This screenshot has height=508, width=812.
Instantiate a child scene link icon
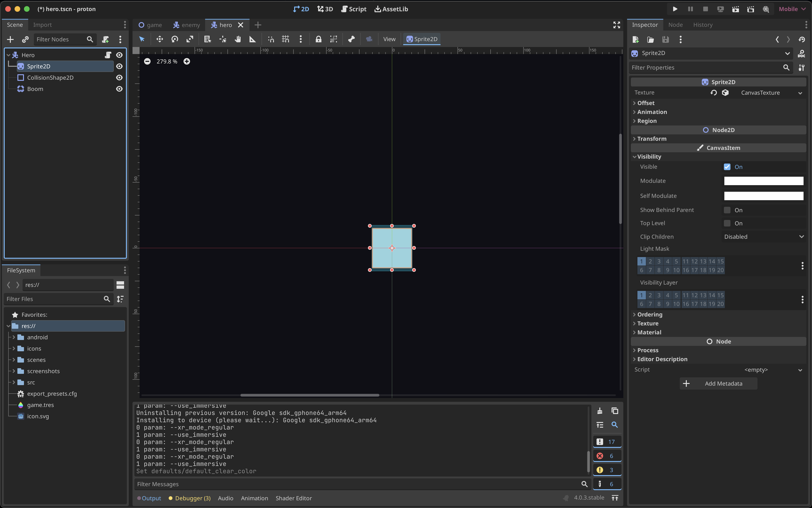pyautogui.click(x=25, y=39)
